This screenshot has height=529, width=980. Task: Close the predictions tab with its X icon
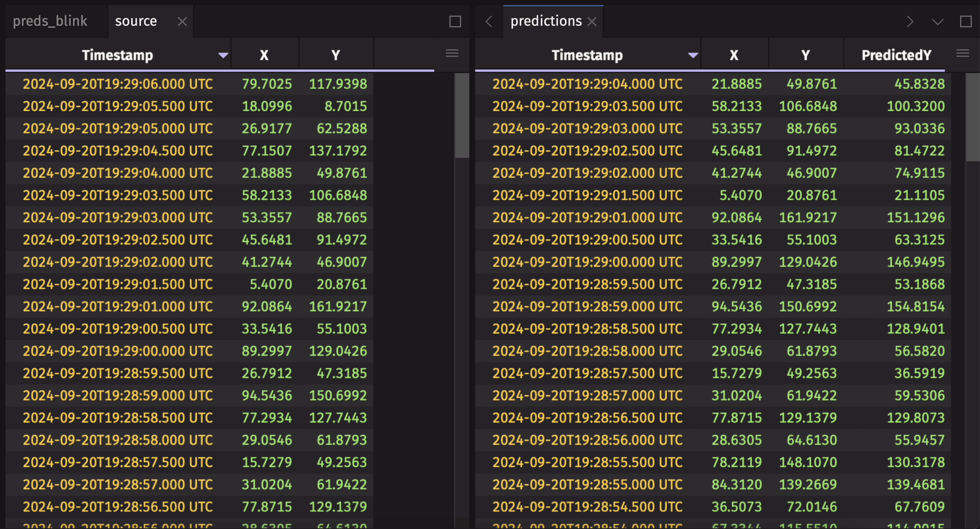point(593,21)
